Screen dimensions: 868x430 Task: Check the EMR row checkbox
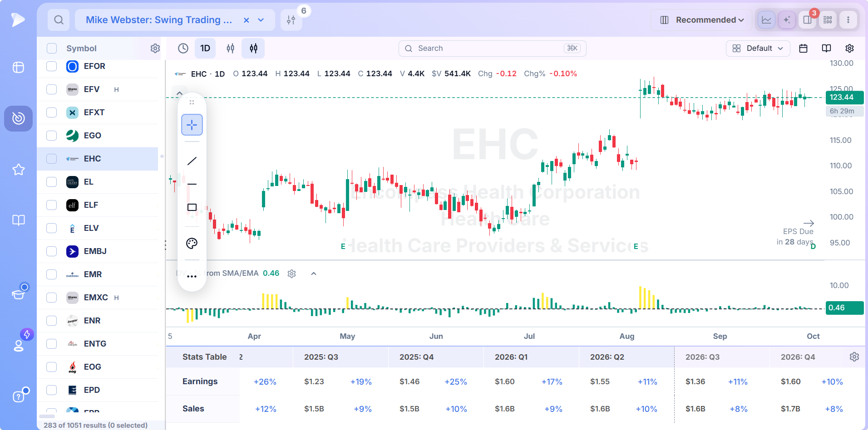click(x=52, y=274)
